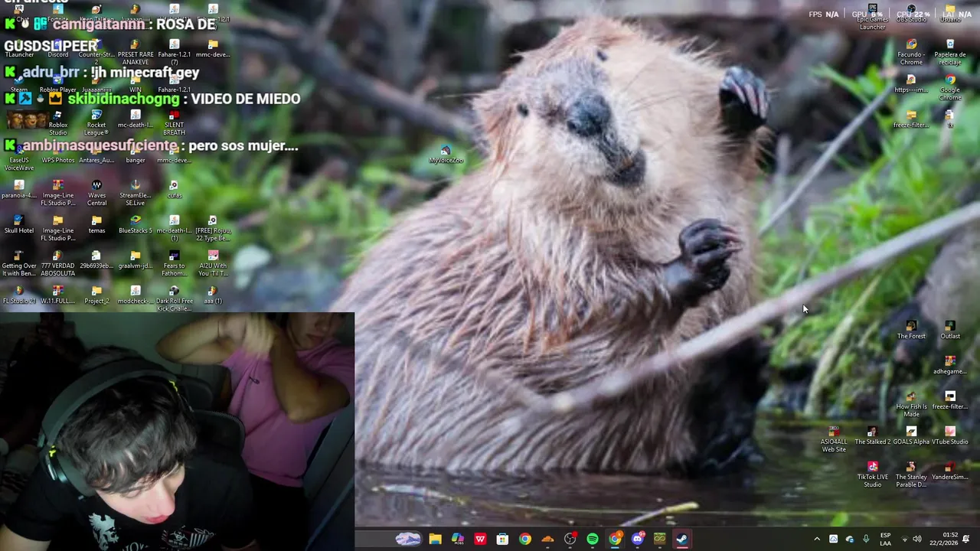Select the WIN folder on desktop
The height and width of the screenshot is (551, 980).
[x=136, y=84]
